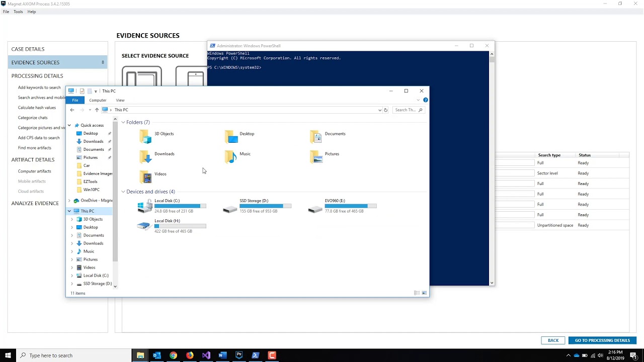Click GO TO PROCESSING DETAILS button
644x362 pixels.
coord(602,340)
